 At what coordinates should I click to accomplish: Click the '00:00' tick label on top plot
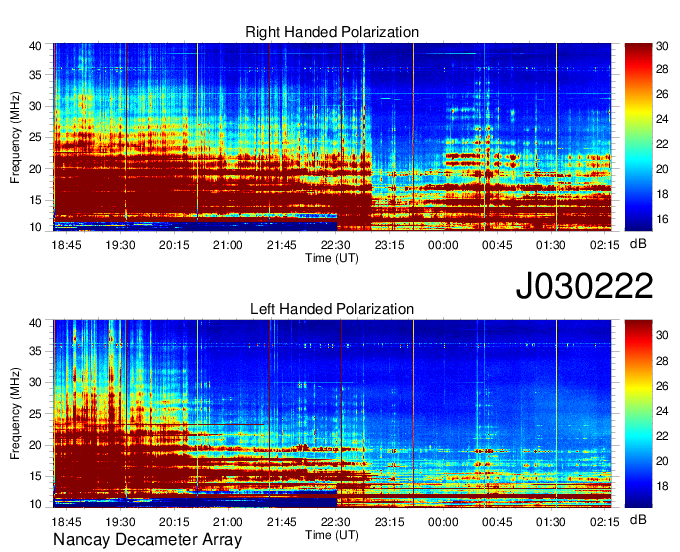coord(443,245)
